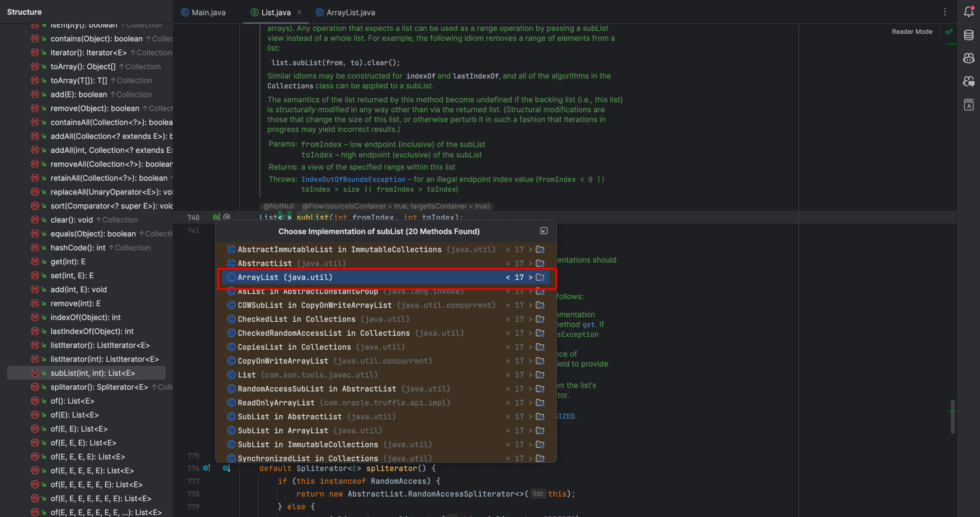
Task: Click the editor vertical scrollbar thumb
Action: tap(952, 416)
